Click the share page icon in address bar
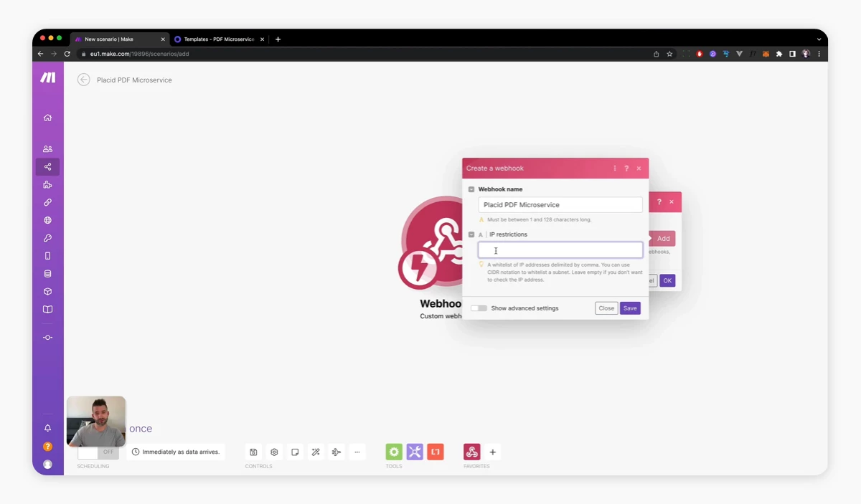The image size is (861, 504). pyautogui.click(x=656, y=54)
